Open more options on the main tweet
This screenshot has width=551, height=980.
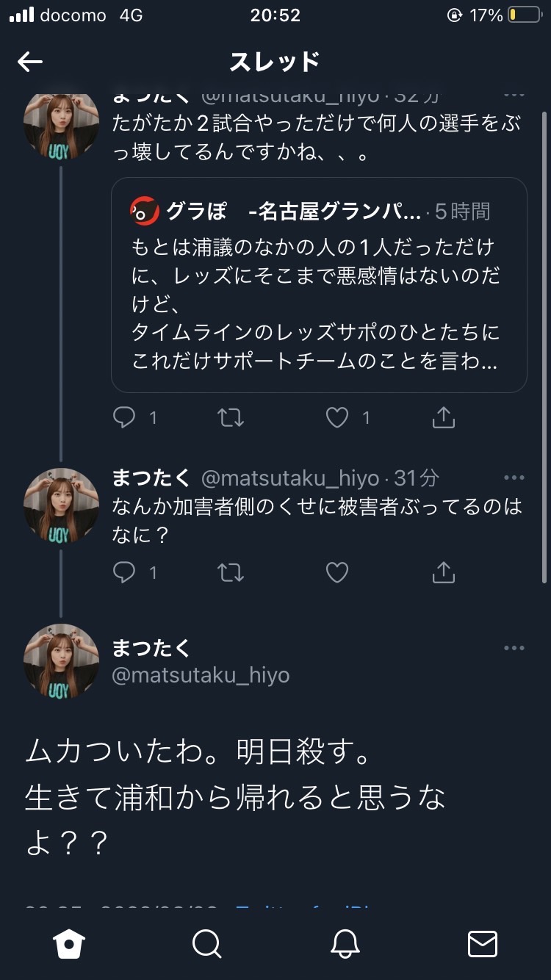[x=514, y=648]
